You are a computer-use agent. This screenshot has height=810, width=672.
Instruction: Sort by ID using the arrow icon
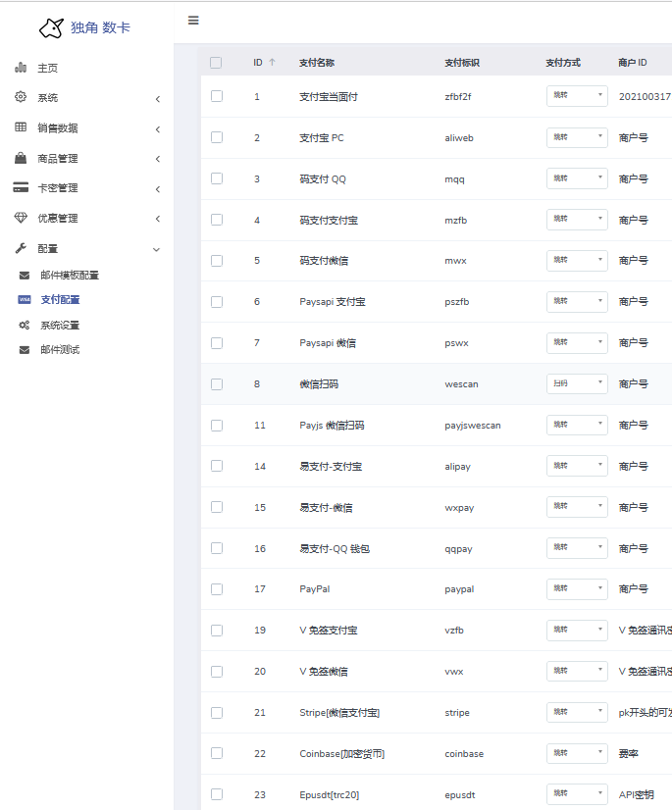click(x=272, y=63)
